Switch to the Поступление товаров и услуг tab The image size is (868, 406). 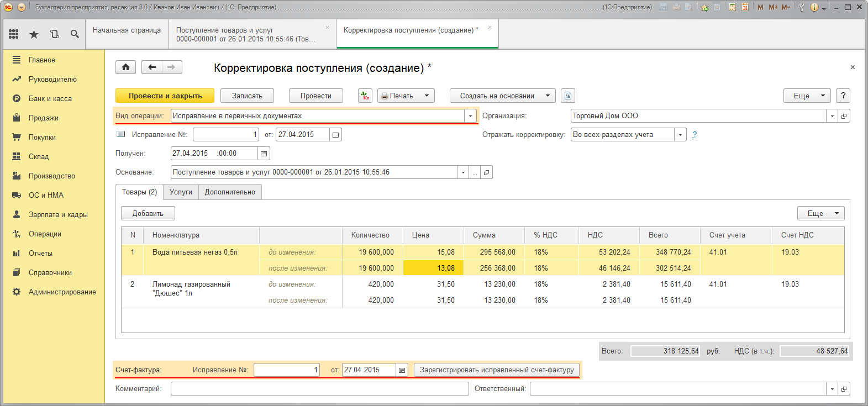tap(252, 34)
